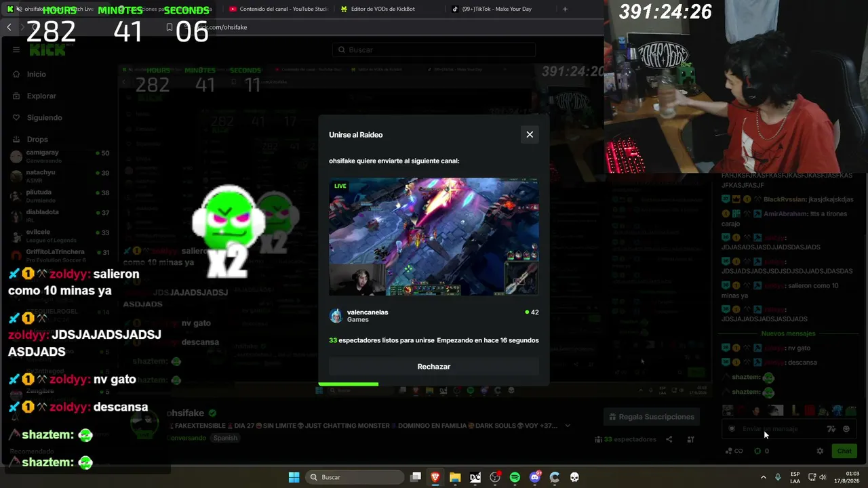Click Regala Suscripciones gift button
The image size is (868, 488).
tap(651, 417)
